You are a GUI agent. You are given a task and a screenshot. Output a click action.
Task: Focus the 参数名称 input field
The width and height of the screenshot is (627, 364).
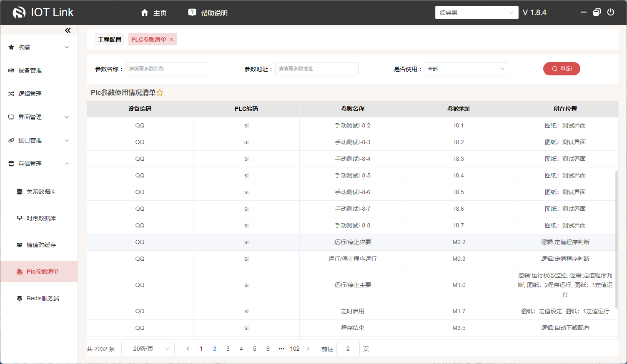pyautogui.click(x=168, y=69)
